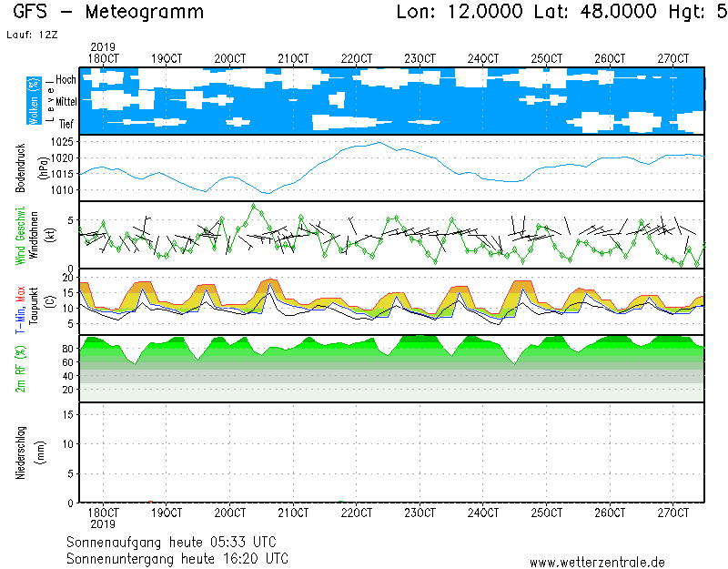Screen dimensions: 728x569
Task: Click the 25OCT marker on the bottom axis
Action: (546, 513)
